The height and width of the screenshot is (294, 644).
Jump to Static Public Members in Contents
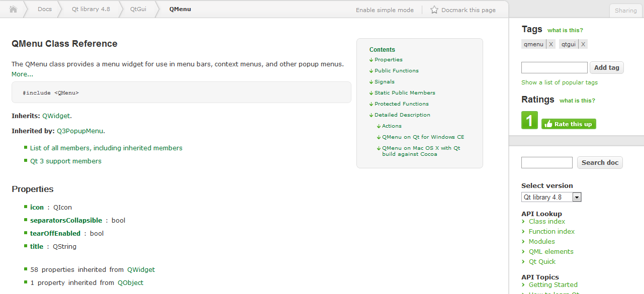point(405,93)
